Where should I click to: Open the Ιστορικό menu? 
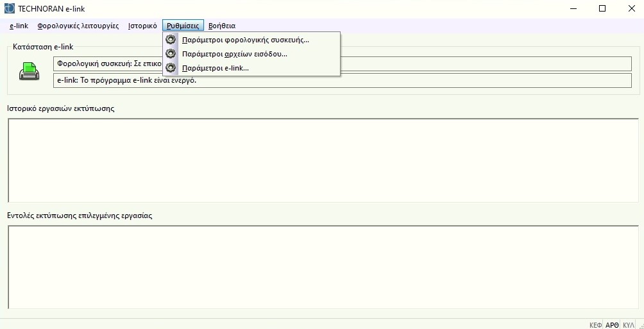pyautogui.click(x=142, y=26)
